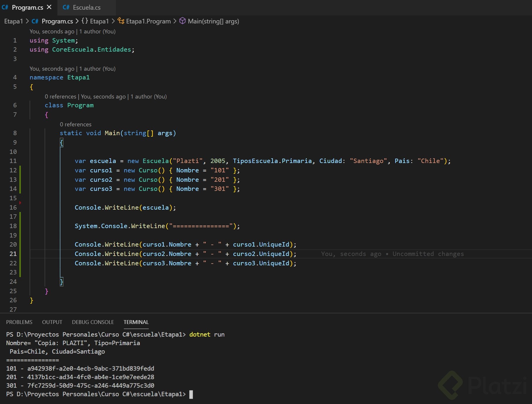Click the C# icon on Escuela.cs tab
The image size is (532, 404).
click(x=66, y=7)
